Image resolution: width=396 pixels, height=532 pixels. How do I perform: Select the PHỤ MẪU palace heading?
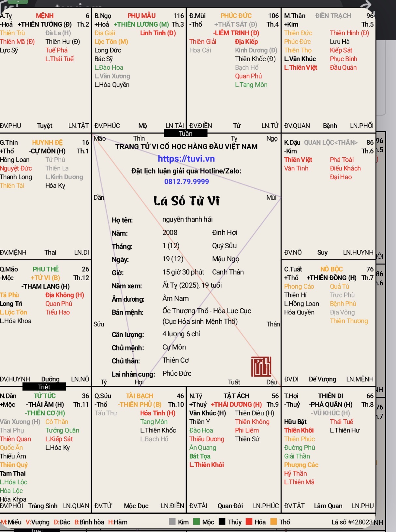tap(141, 16)
